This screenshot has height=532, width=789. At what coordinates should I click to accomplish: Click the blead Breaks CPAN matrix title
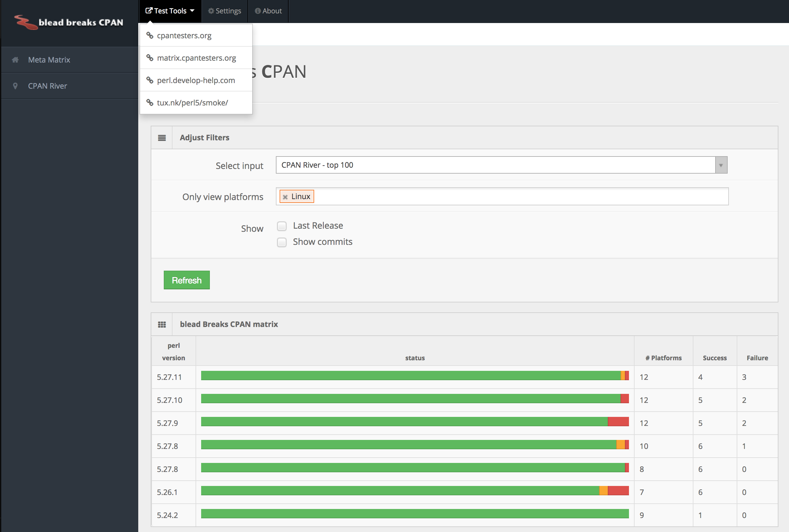[229, 324]
